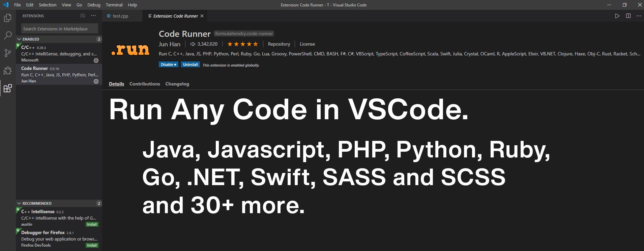Switch to the Details tab
The image size is (644, 251).
click(x=116, y=84)
